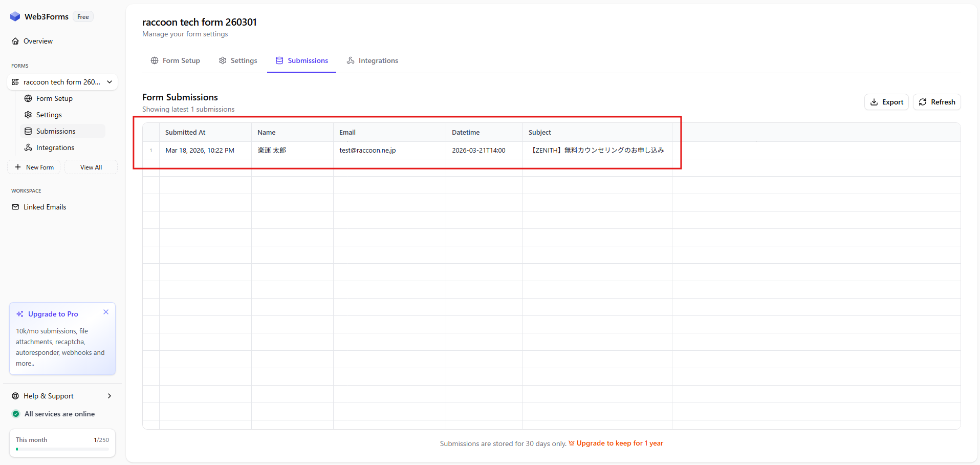Click the envelope icon for Linked Emails
980x465 pixels.
point(15,207)
